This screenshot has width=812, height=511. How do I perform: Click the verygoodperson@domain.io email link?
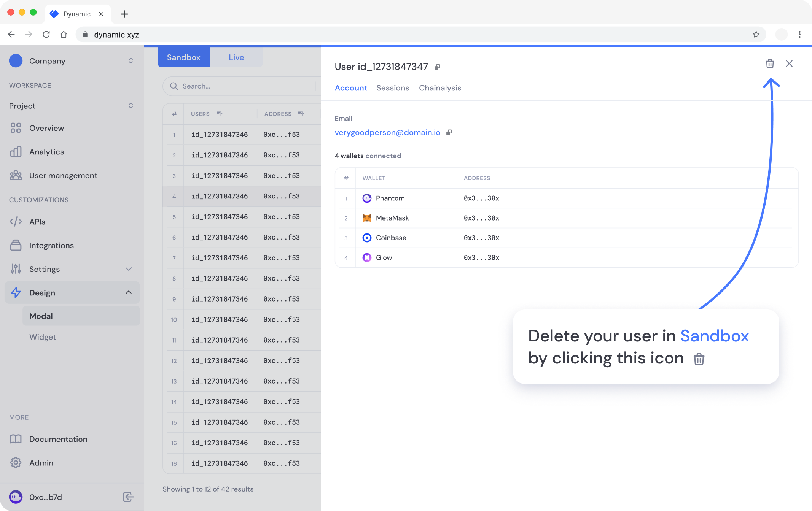coord(387,132)
